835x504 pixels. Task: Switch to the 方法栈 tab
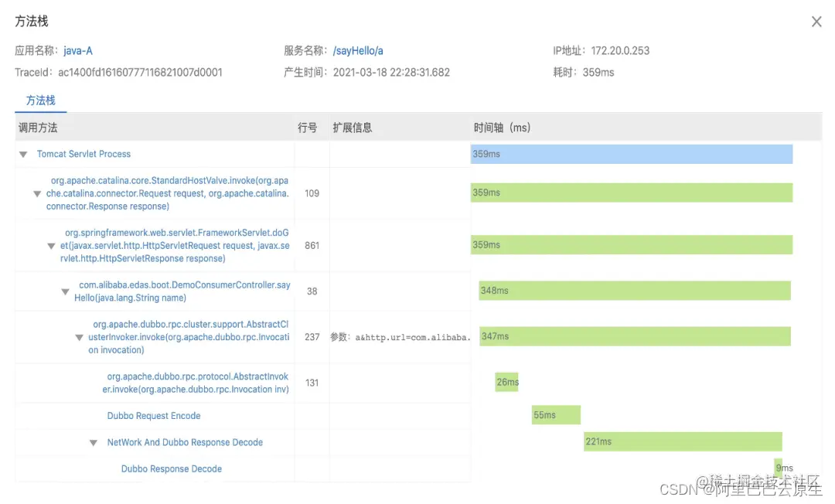coord(40,100)
